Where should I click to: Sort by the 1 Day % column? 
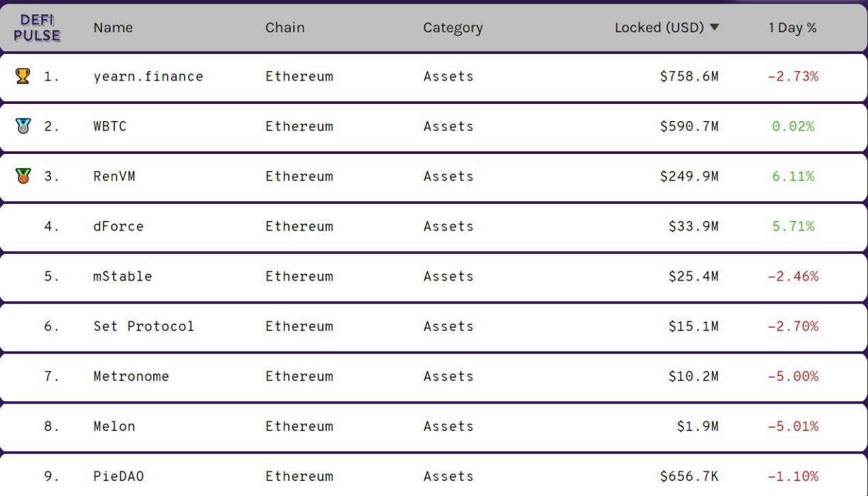tap(792, 28)
